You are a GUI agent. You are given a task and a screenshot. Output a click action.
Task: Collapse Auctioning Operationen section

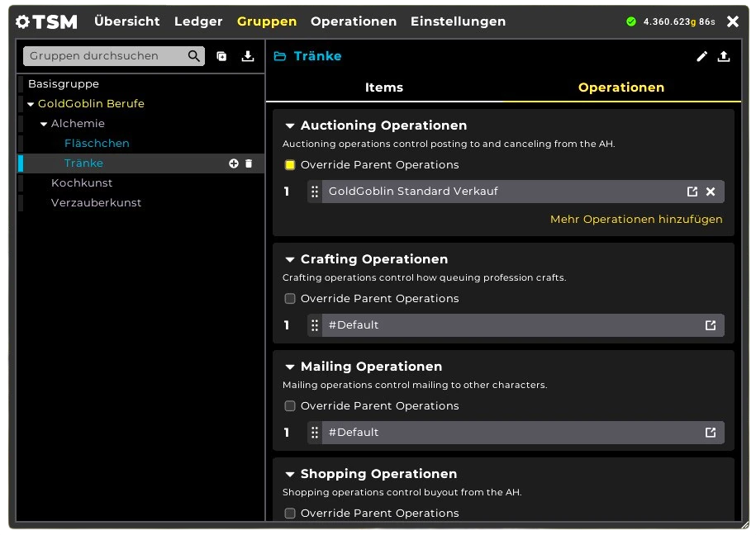[290, 125]
